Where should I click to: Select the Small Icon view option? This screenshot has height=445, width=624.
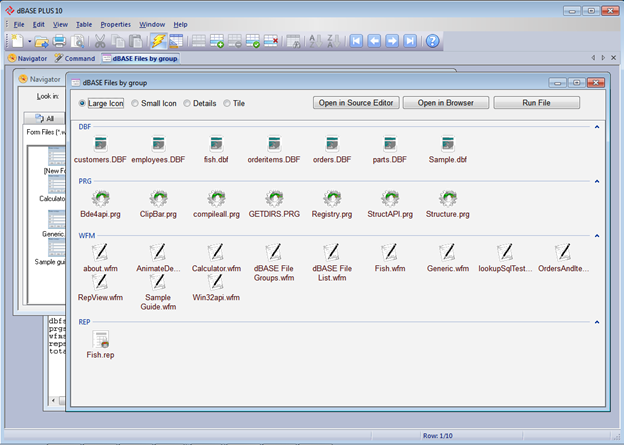(x=135, y=103)
